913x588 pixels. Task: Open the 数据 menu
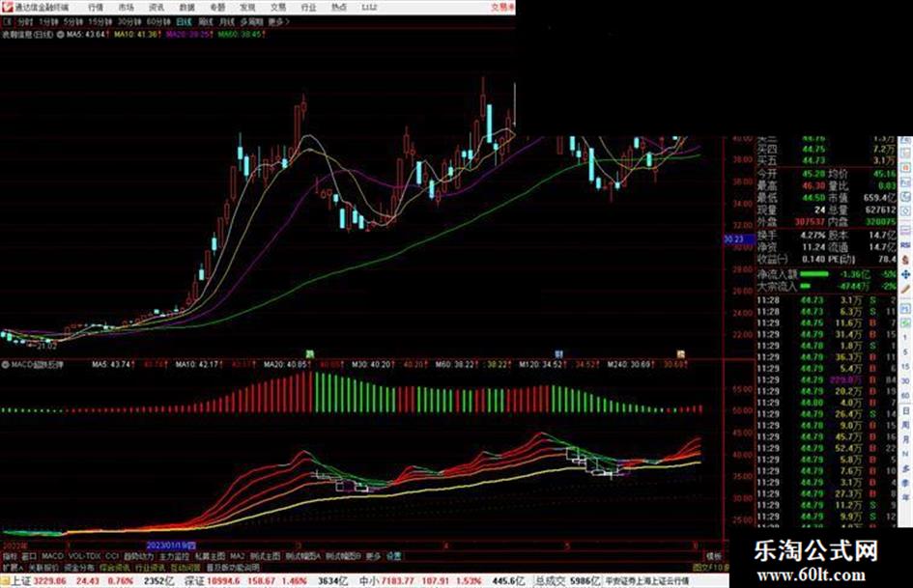[x=186, y=8]
